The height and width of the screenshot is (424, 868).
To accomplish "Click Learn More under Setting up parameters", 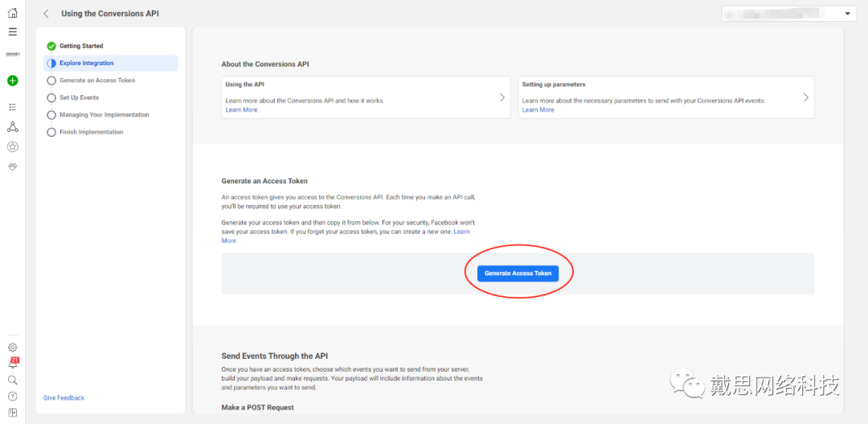I will coord(538,109).
